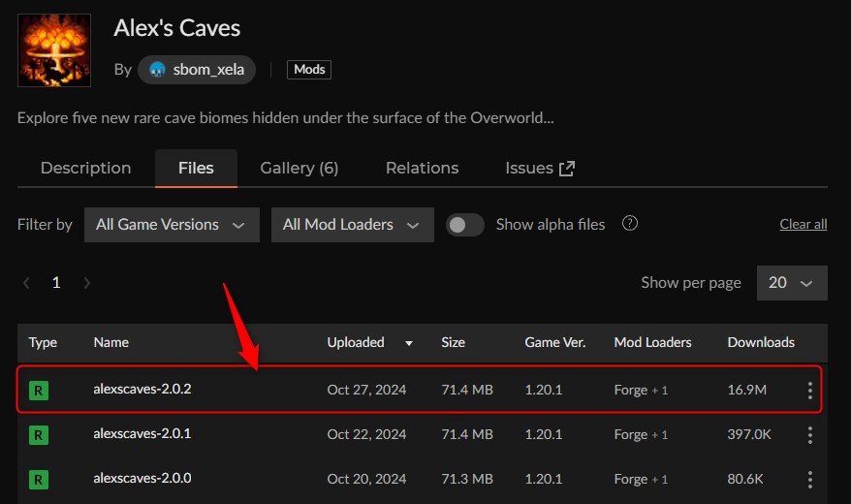Click the Clear all filters link
The width and height of the screenshot is (851, 504).
click(x=803, y=225)
